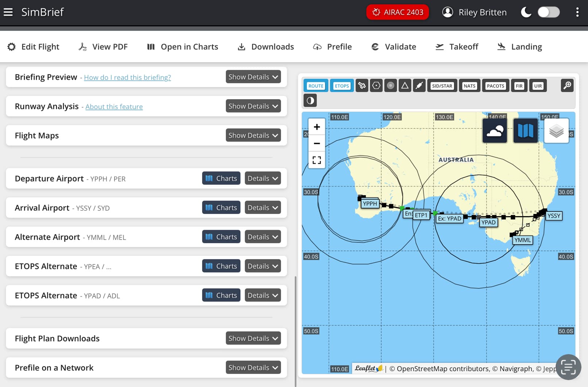Viewport: 588px width, 387px height.
Task: Expand Runway Analysis details
Action: 253,106
